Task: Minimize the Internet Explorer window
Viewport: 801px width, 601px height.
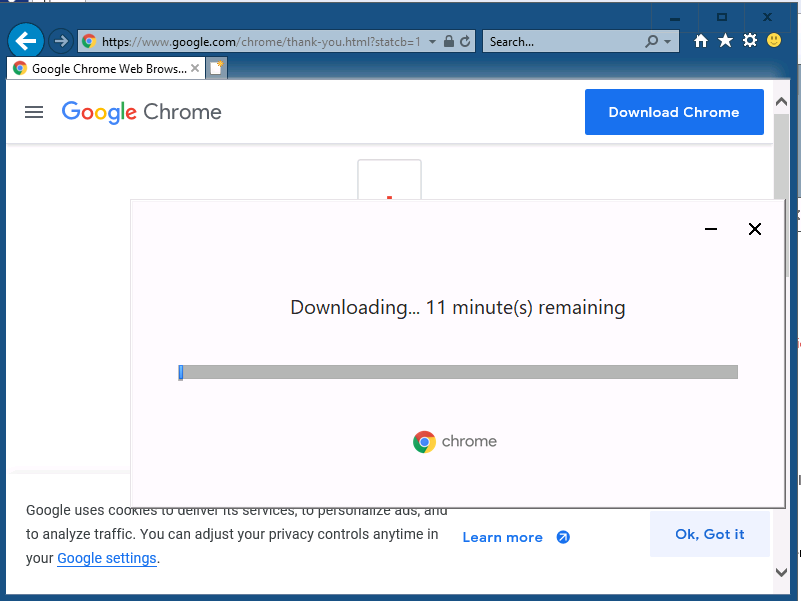Action: [675, 18]
